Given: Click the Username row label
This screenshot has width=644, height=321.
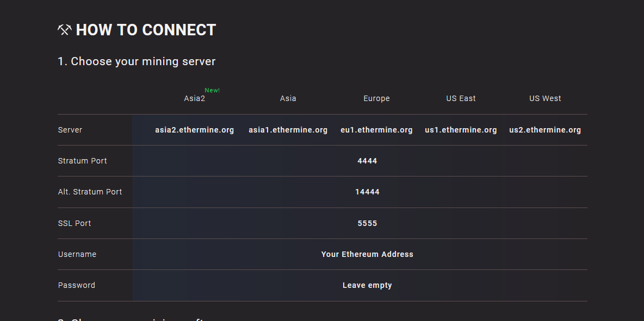Looking at the screenshot, I should coord(77,254).
